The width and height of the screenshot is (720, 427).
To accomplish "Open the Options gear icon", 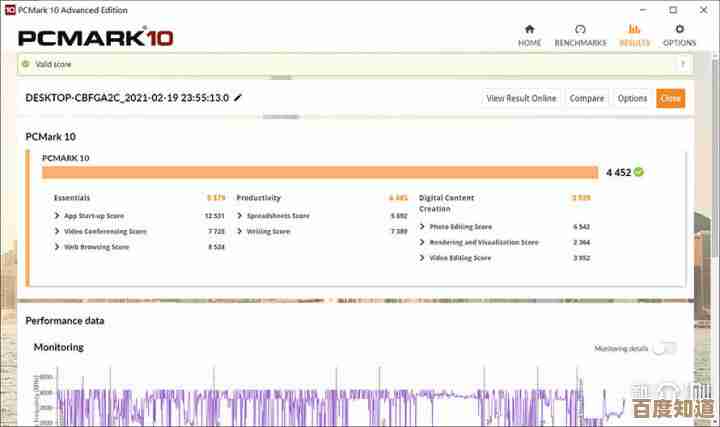I will [x=679, y=30].
